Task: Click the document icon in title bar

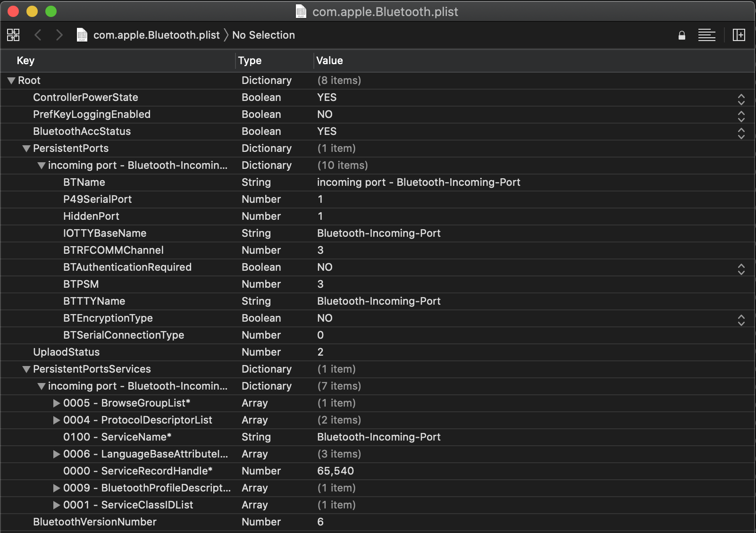Action: point(301,11)
